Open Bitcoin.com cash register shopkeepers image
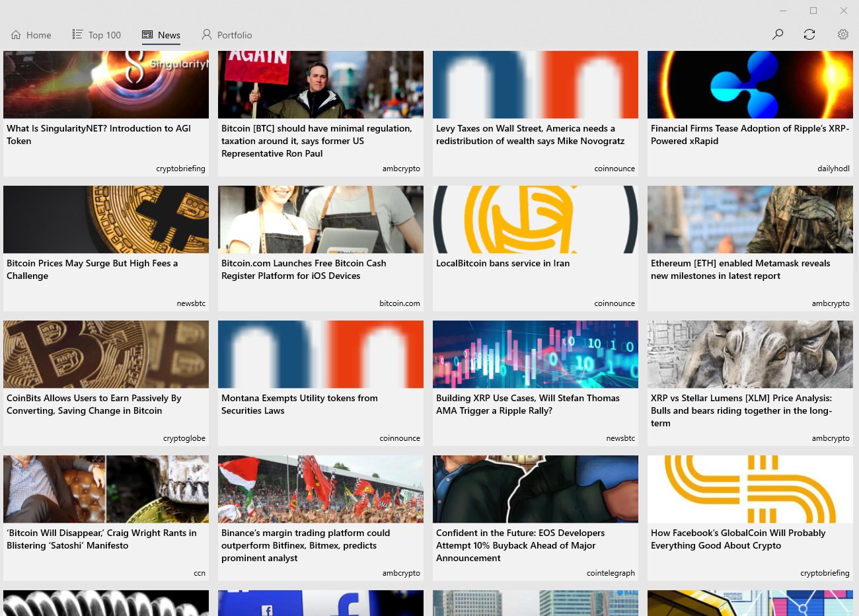Image resolution: width=859 pixels, height=616 pixels. tap(320, 219)
